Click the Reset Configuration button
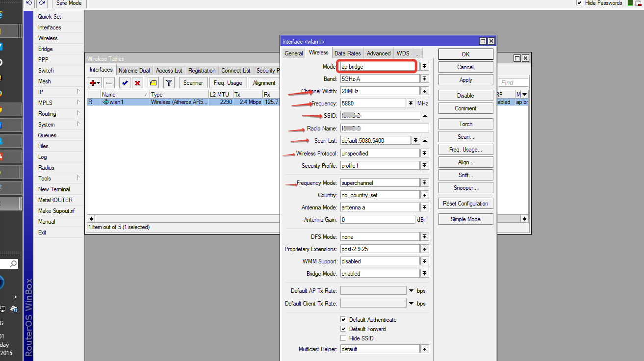The height and width of the screenshot is (361, 644). point(465,204)
